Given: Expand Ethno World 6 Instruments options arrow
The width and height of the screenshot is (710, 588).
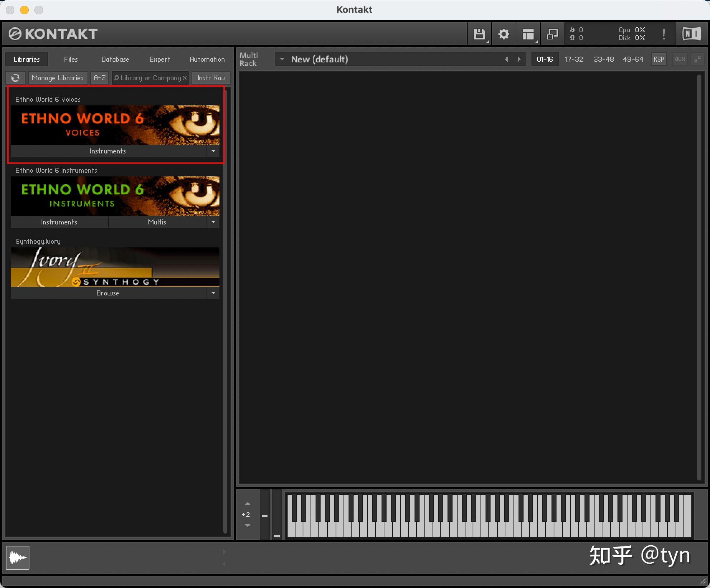Looking at the screenshot, I should point(213,222).
